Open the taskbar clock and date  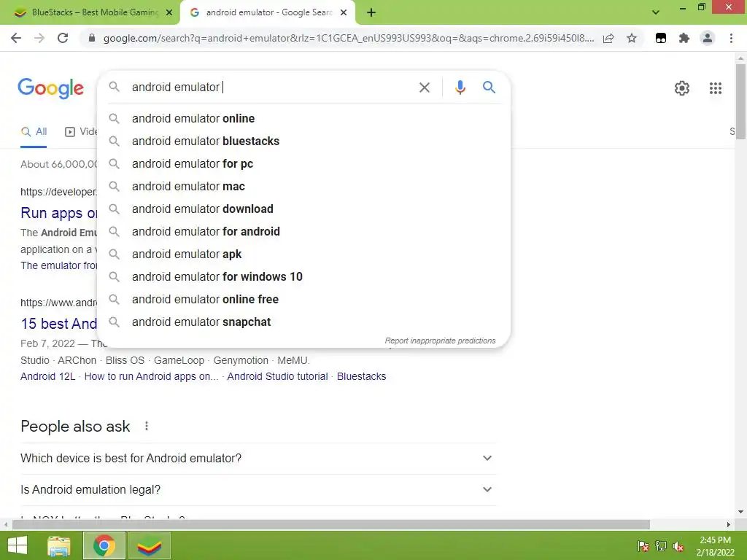point(715,546)
